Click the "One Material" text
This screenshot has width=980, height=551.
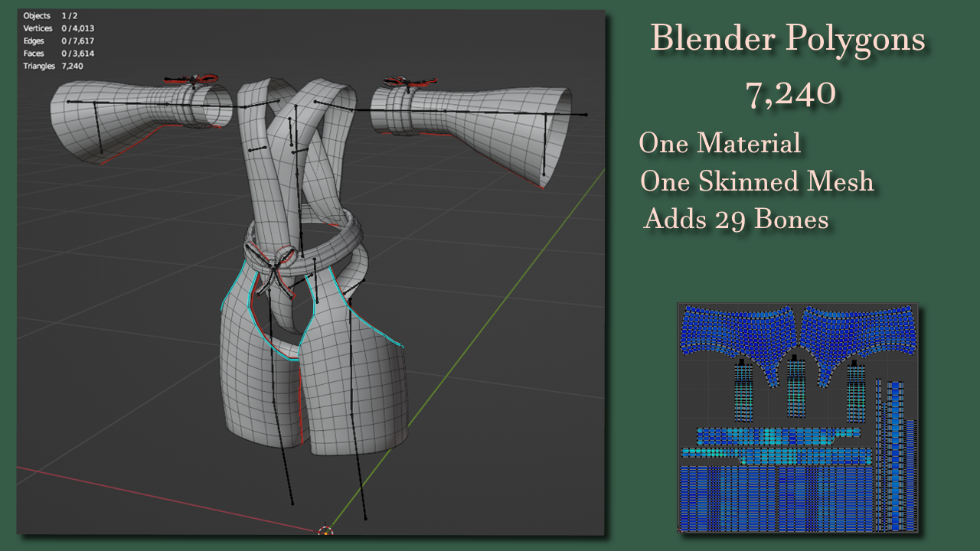(720, 143)
